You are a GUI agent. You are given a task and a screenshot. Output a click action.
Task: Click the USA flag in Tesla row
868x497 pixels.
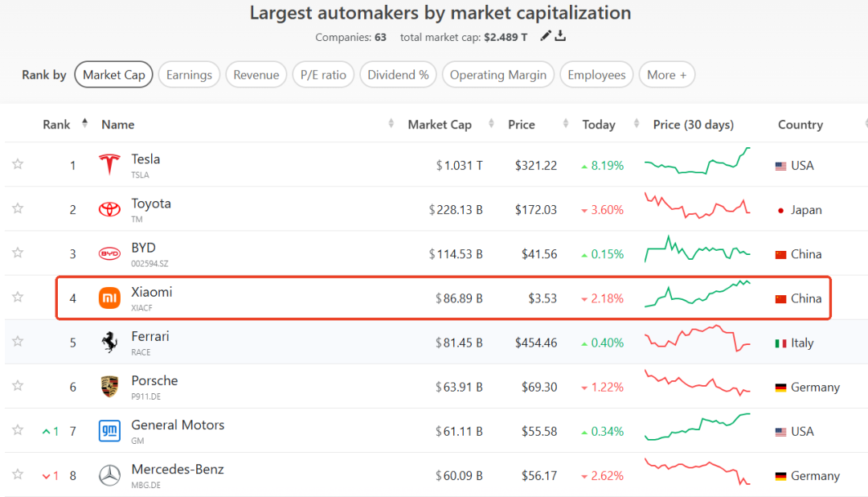pos(780,166)
